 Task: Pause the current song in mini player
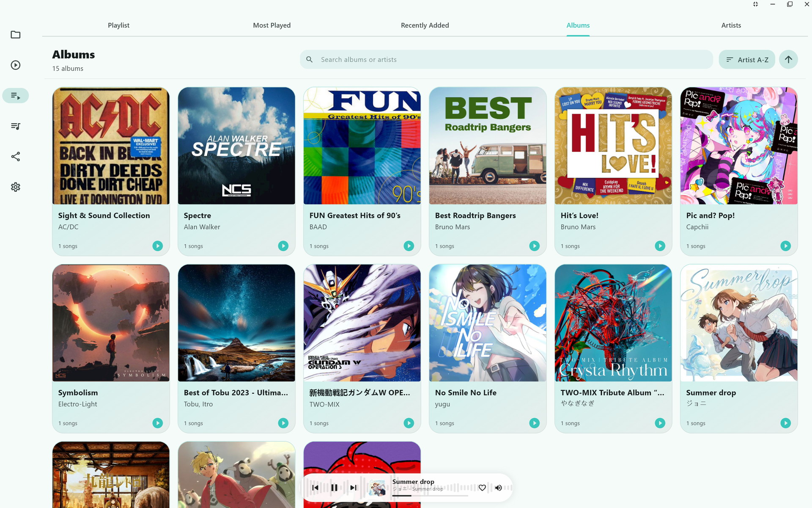(334, 488)
